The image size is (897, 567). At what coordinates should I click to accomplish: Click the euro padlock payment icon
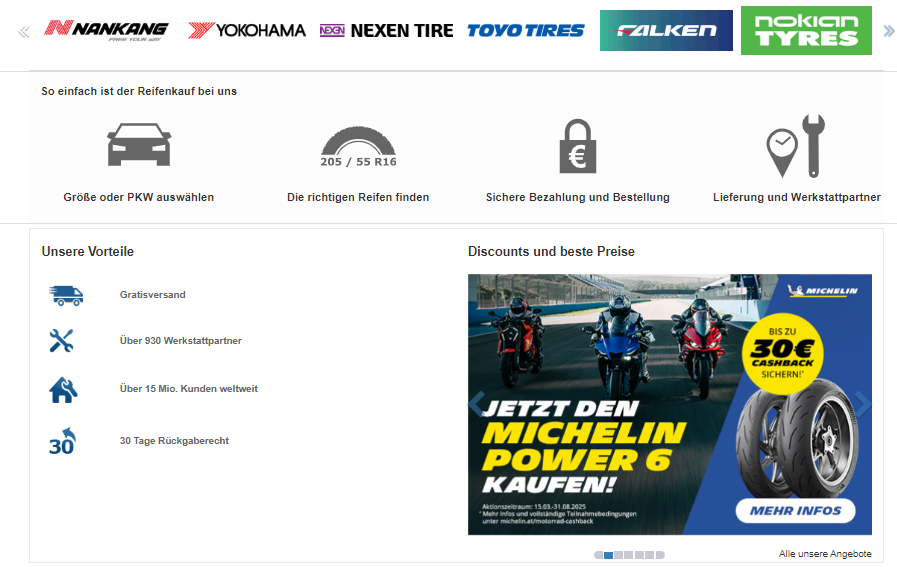[x=578, y=146]
